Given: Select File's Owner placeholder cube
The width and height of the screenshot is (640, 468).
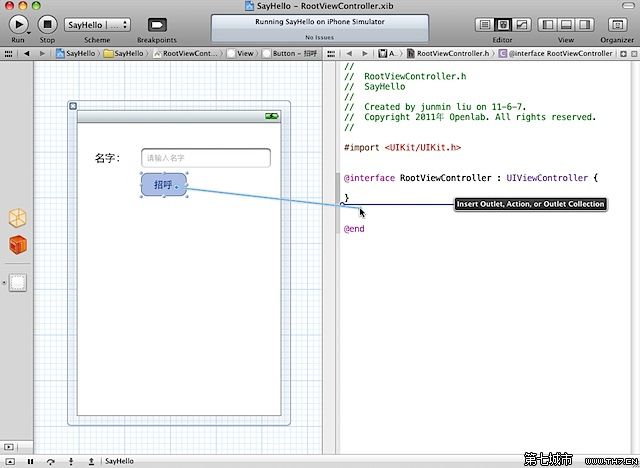Looking at the screenshot, I should [x=18, y=218].
